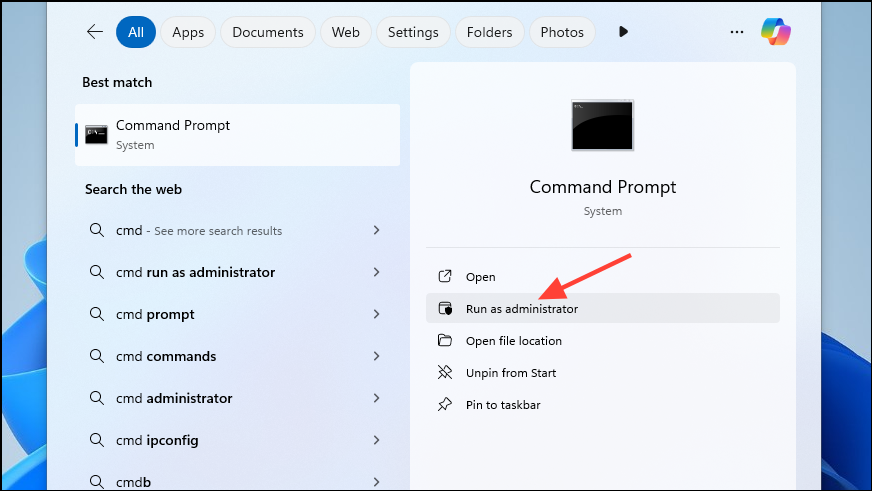Click the 'cmd administrator' web suggestion
This screenshot has height=491, width=872.
[x=237, y=398]
